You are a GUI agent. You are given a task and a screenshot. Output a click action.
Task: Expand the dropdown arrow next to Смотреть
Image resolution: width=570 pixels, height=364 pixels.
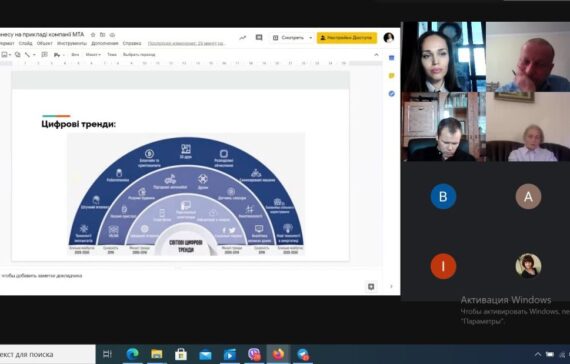[x=310, y=38]
